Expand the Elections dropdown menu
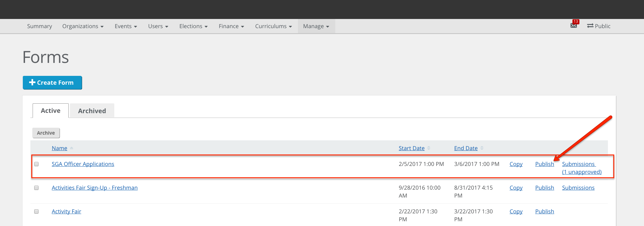 pyautogui.click(x=193, y=26)
